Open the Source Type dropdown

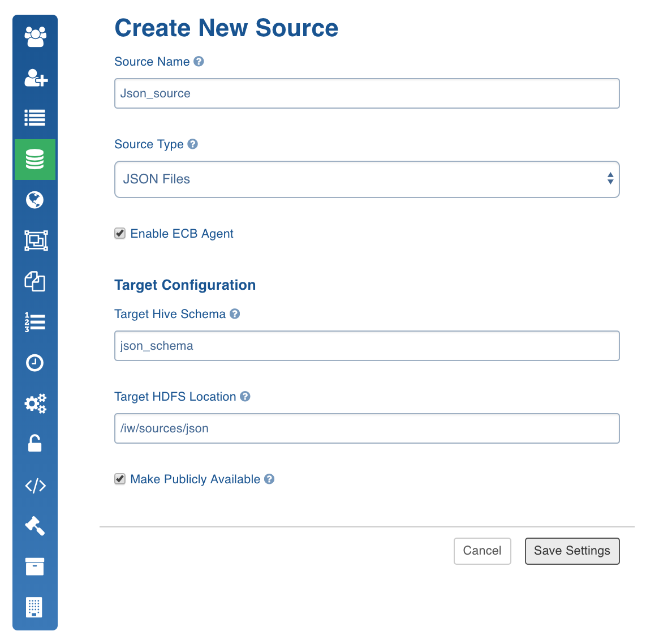click(367, 179)
